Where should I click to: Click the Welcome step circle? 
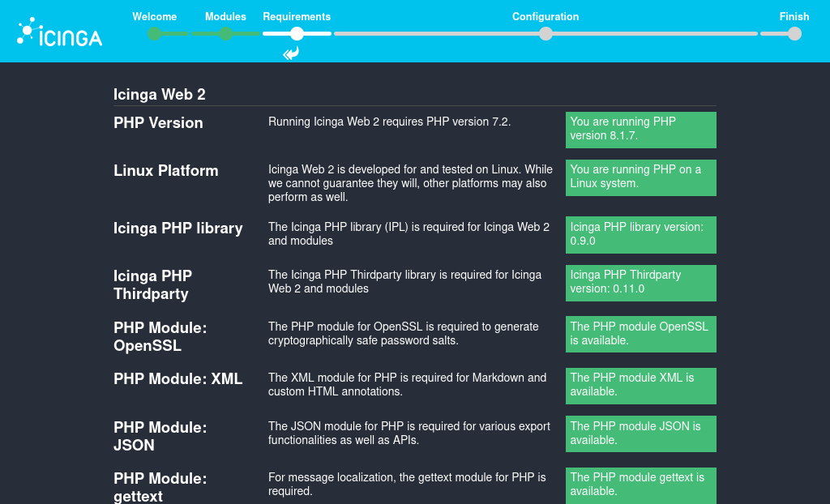pos(155,34)
